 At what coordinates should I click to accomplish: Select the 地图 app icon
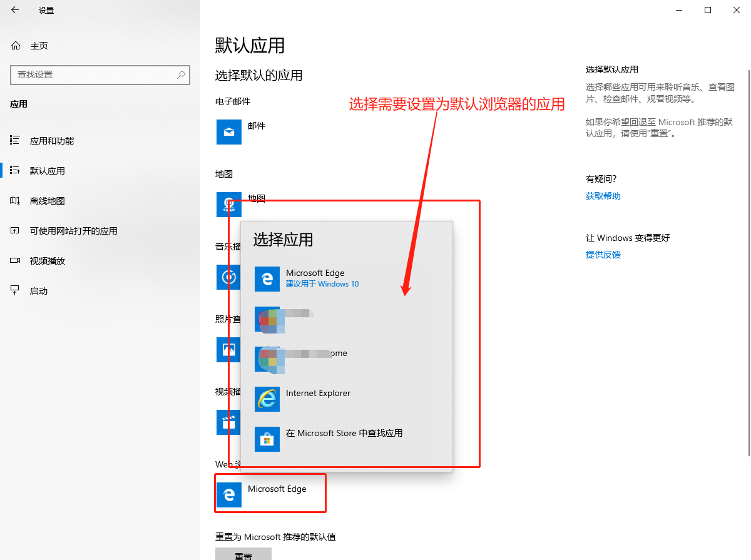[x=228, y=205]
